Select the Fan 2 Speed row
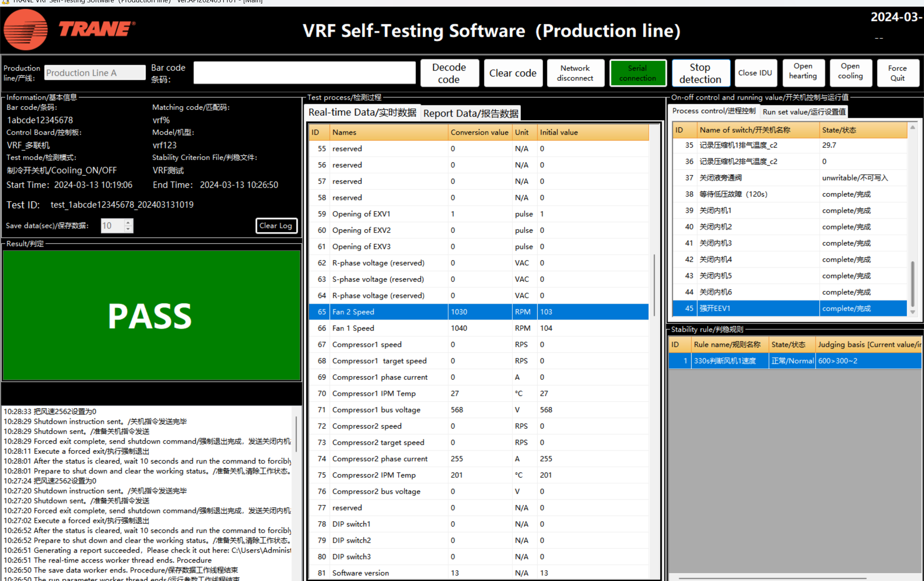 pos(479,312)
